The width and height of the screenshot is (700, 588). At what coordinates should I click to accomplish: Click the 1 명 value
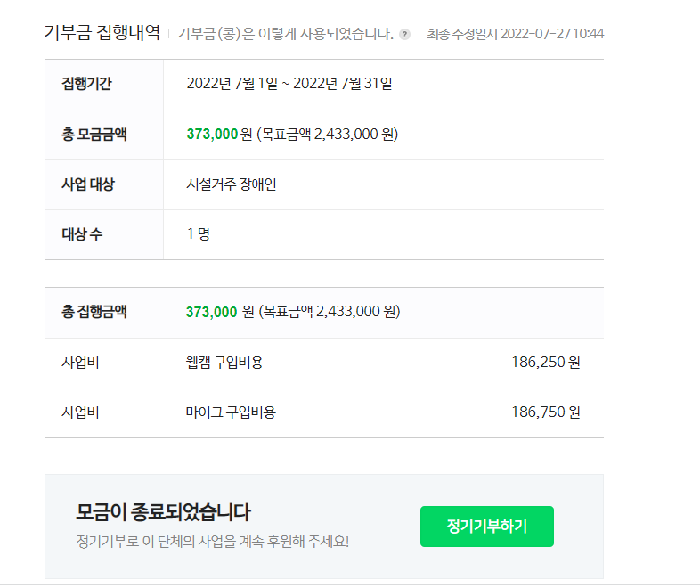(x=199, y=233)
